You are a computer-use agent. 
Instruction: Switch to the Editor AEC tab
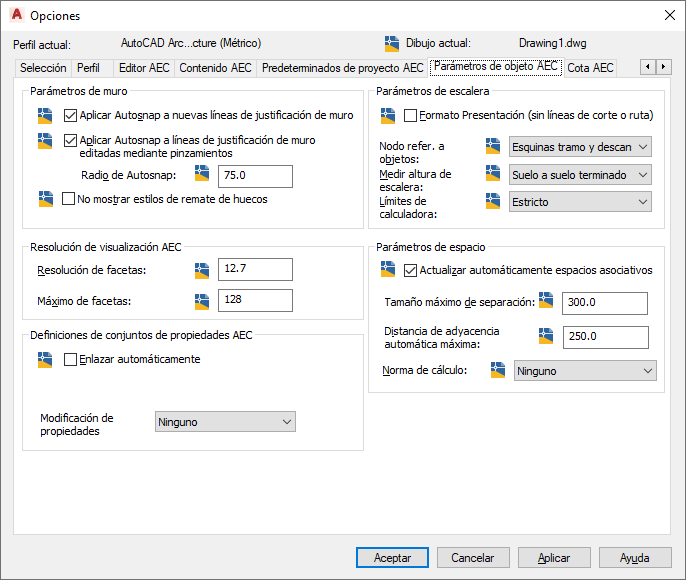click(144, 68)
